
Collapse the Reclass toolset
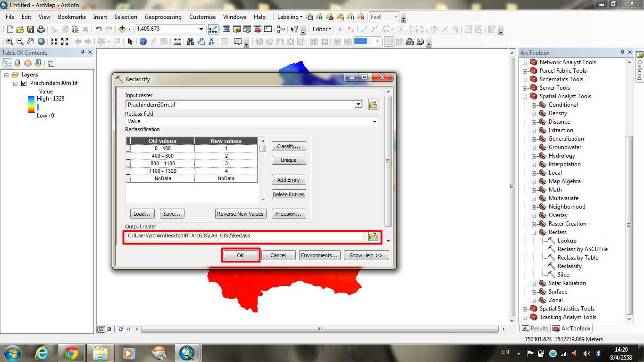point(534,233)
